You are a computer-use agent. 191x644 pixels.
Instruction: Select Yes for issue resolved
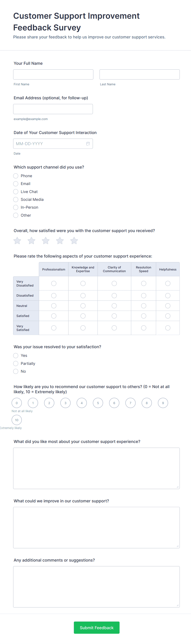pyautogui.click(x=16, y=355)
